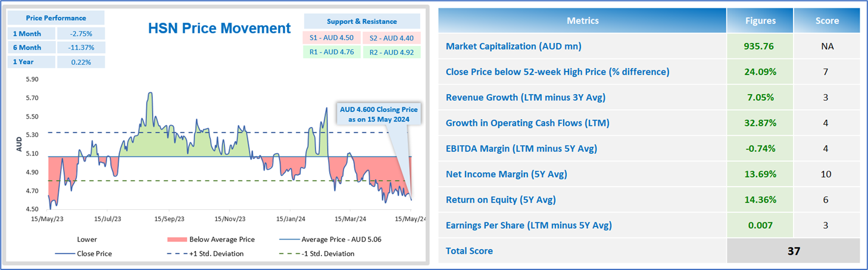Click the 15/Sep/23 date axis label
The height and width of the screenshot is (270, 868).
169,218
